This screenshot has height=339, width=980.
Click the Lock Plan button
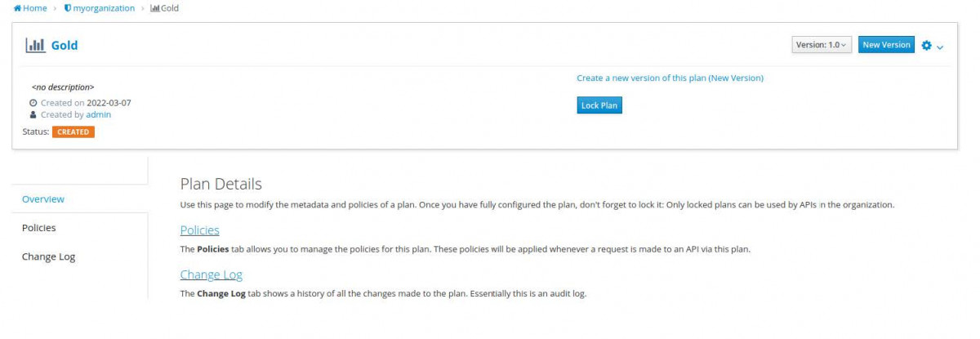[x=599, y=105]
